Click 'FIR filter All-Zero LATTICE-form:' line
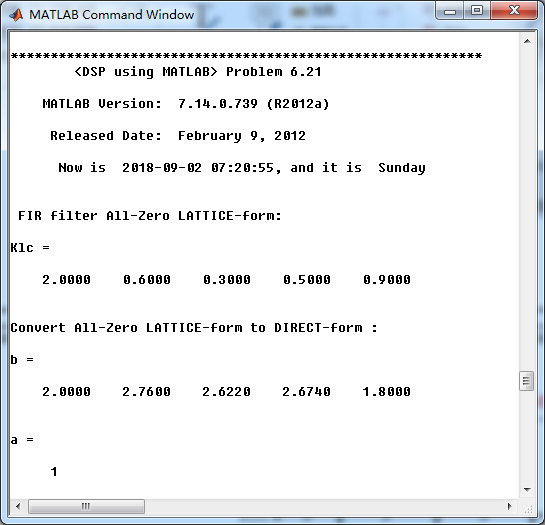 (x=149, y=216)
